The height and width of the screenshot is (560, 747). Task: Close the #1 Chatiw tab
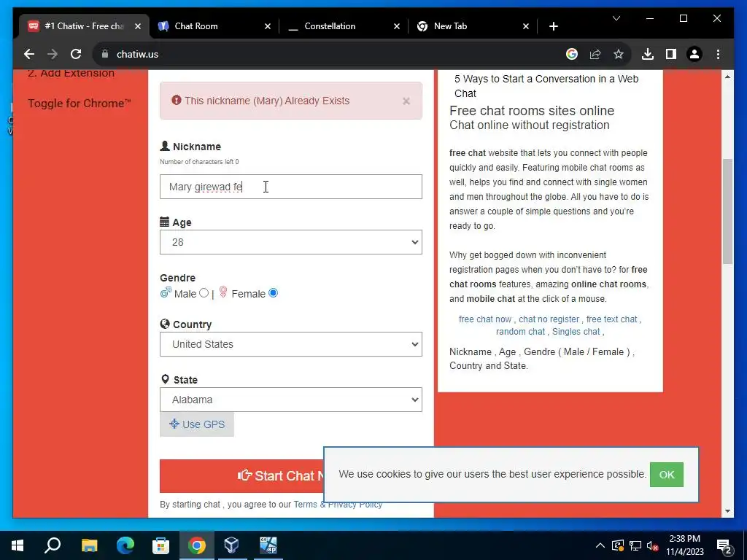point(138,26)
